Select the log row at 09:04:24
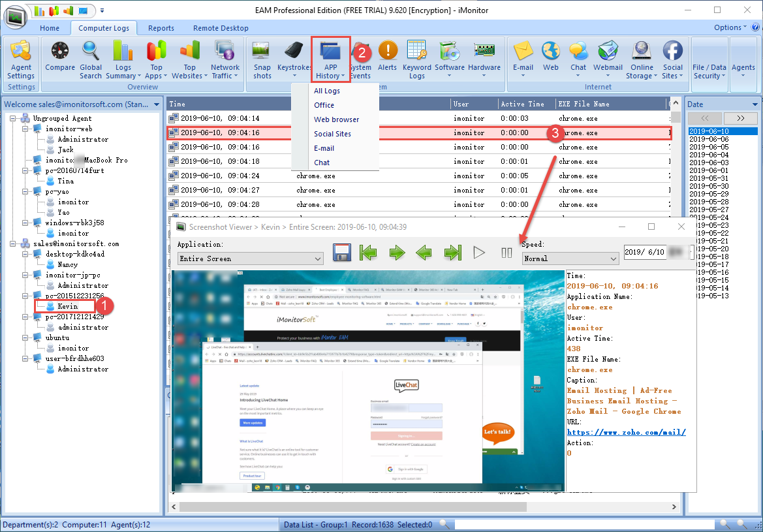The width and height of the screenshot is (763, 532). (418, 176)
